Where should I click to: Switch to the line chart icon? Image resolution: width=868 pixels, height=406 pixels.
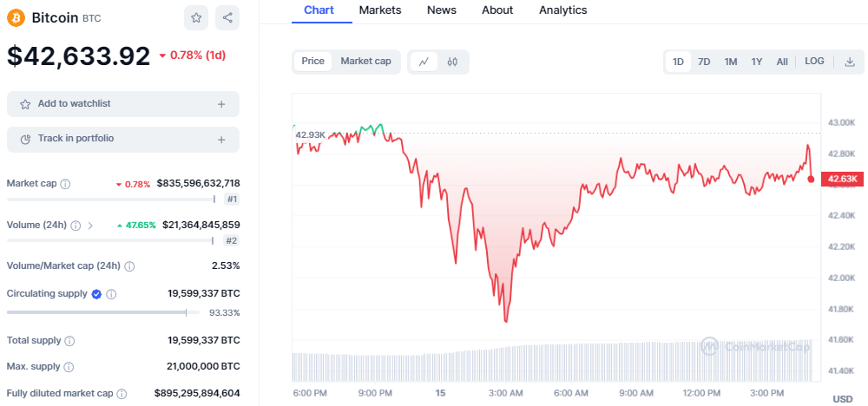(x=424, y=62)
